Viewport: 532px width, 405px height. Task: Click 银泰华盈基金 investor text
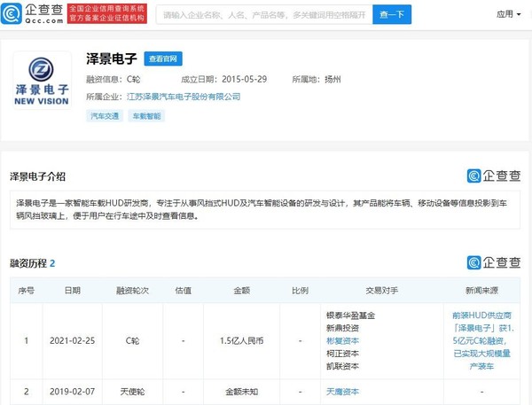tap(350, 315)
